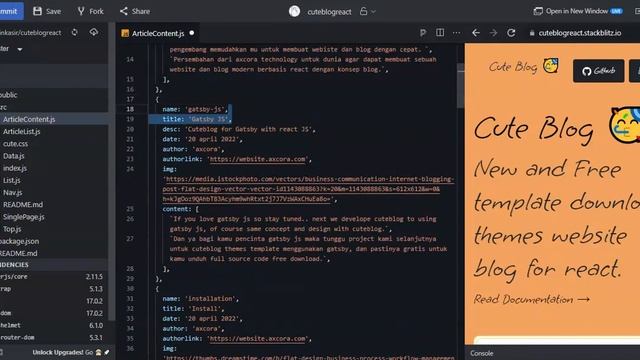Click the unsaved dot on the ArticleContent.js tab
The image size is (640, 360).
(x=191, y=33)
